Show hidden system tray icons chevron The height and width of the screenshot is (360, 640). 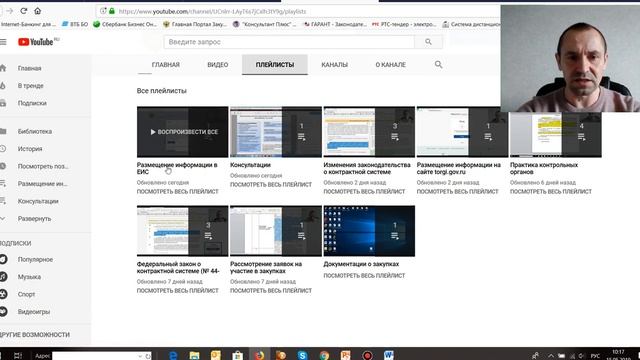pos(551,356)
